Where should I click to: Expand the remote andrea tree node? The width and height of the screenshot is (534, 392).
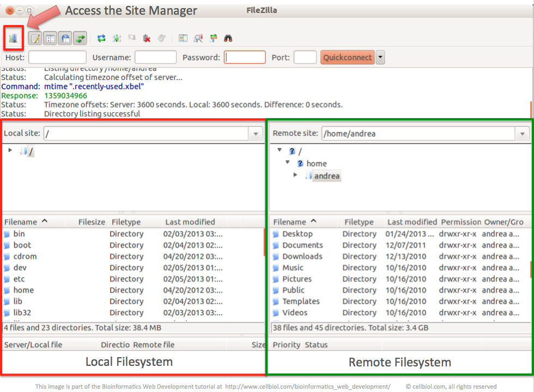click(295, 175)
